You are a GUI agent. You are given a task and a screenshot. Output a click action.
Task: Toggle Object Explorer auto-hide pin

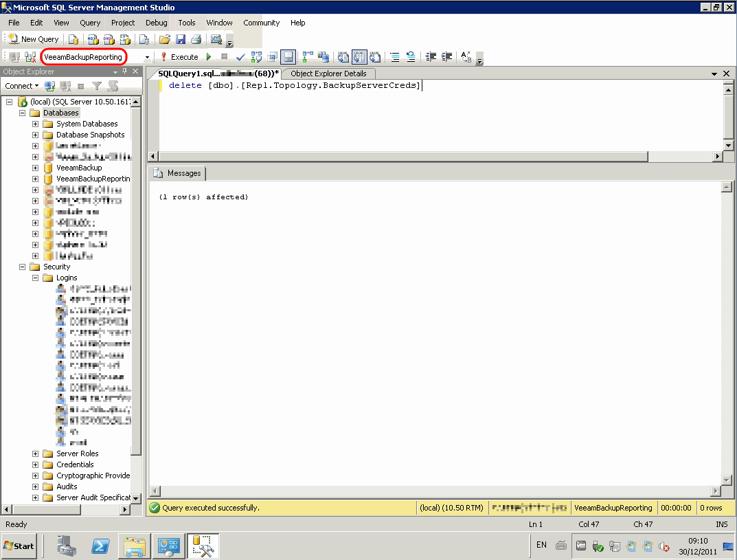(x=125, y=71)
